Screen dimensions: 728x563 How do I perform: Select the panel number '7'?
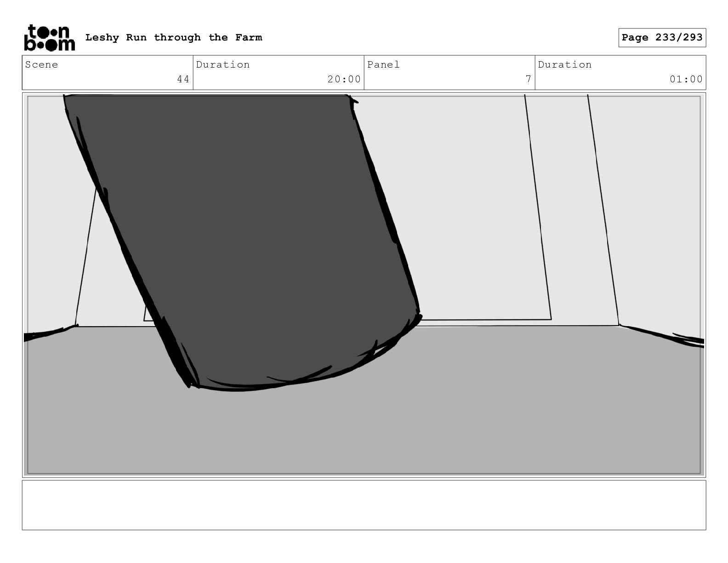coord(529,79)
